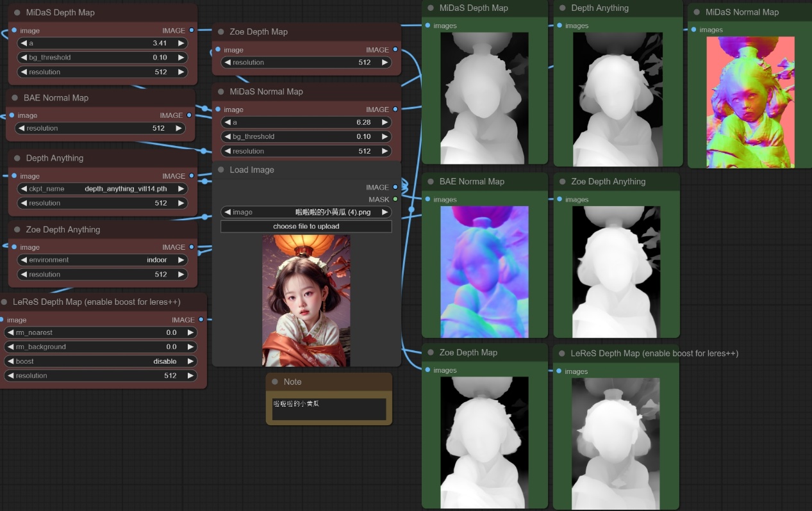Adjust the bg_threshold value in MiDaS Normal Map
This screenshot has width=812, height=511.
(x=306, y=136)
